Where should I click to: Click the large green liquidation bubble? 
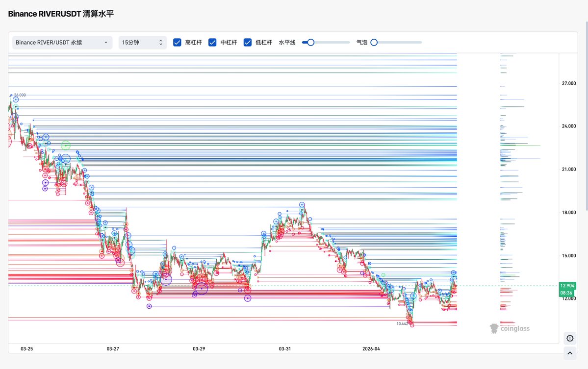click(x=66, y=145)
